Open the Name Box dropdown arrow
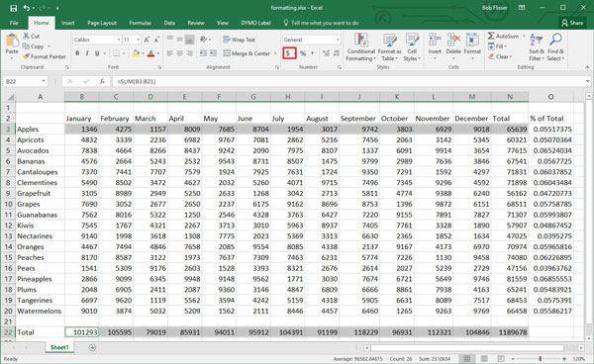The image size is (594, 364). 44,81
